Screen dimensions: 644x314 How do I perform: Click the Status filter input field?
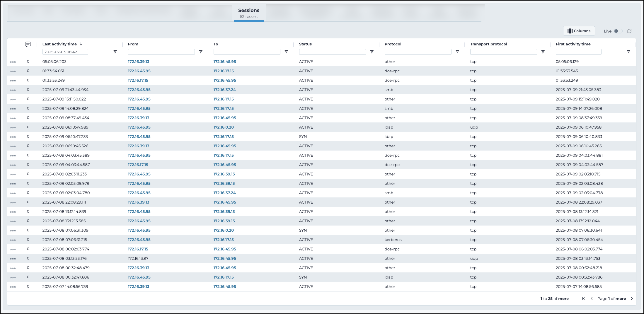point(333,52)
